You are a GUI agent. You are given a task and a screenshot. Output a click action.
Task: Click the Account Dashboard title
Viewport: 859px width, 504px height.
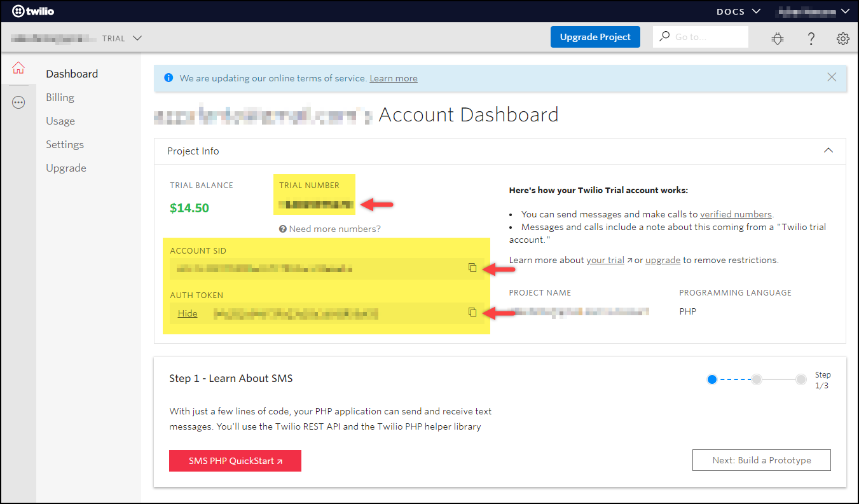click(x=469, y=115)
